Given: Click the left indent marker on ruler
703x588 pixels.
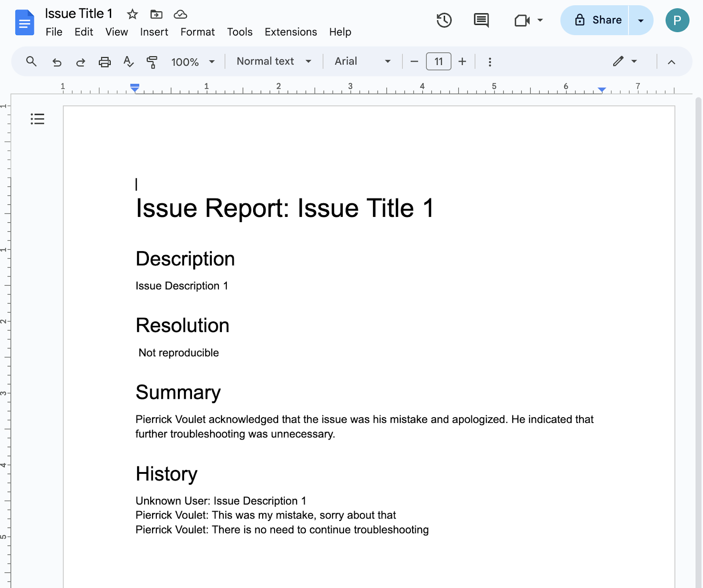Looking at the screenshot, I should [x=135, y=89].
